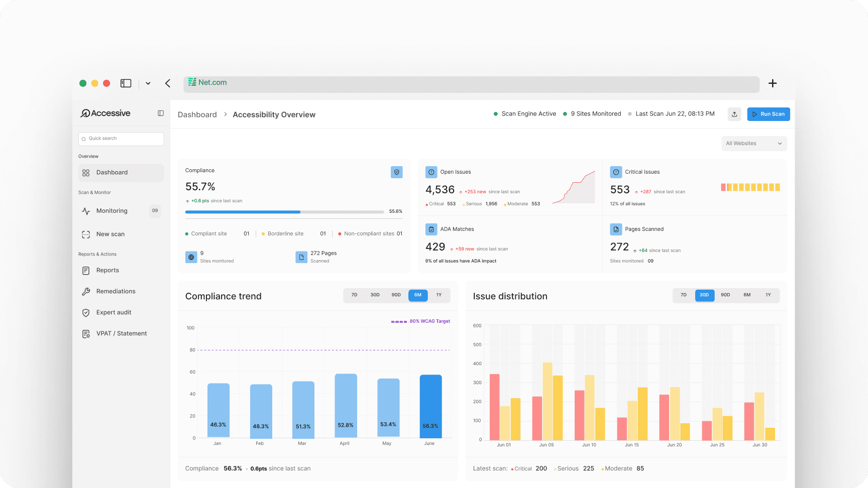Click the June 56.3% compliance bar
The width and height of the screenshot is (868, 488).
coord(431,407)
